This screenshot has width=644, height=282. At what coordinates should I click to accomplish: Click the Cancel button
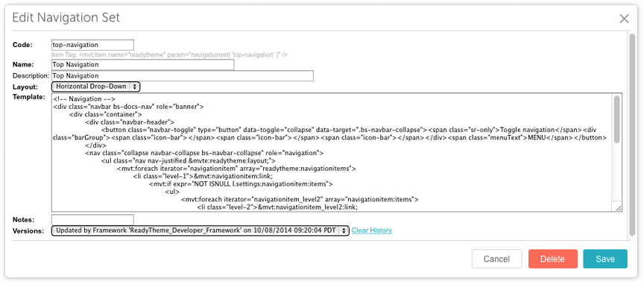click(496, 259)
